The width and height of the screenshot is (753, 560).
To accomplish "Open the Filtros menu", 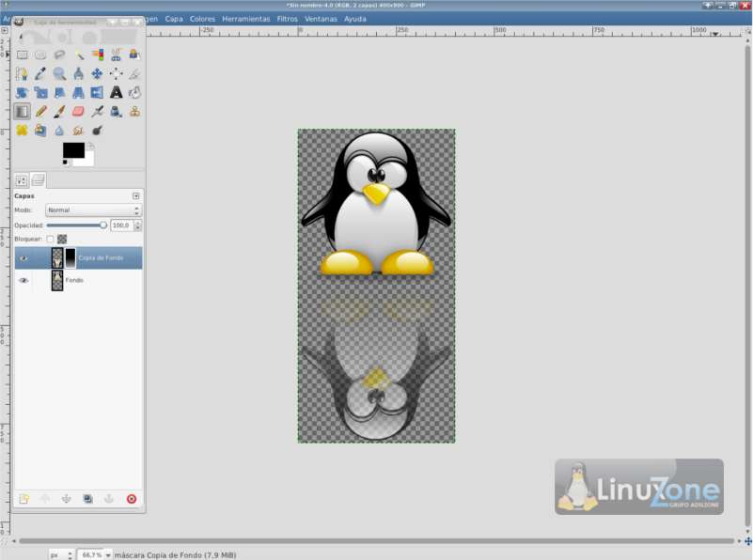I will (287, 19).
